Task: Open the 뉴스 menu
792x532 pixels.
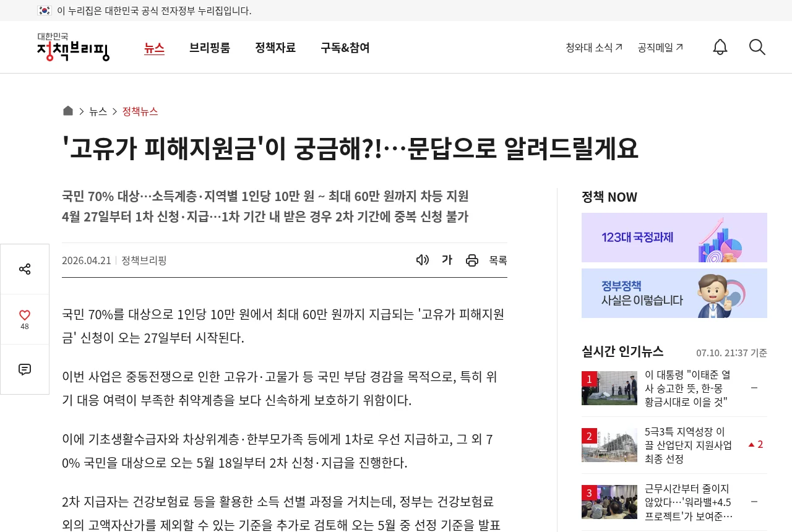Action: (x=154, y=48)
